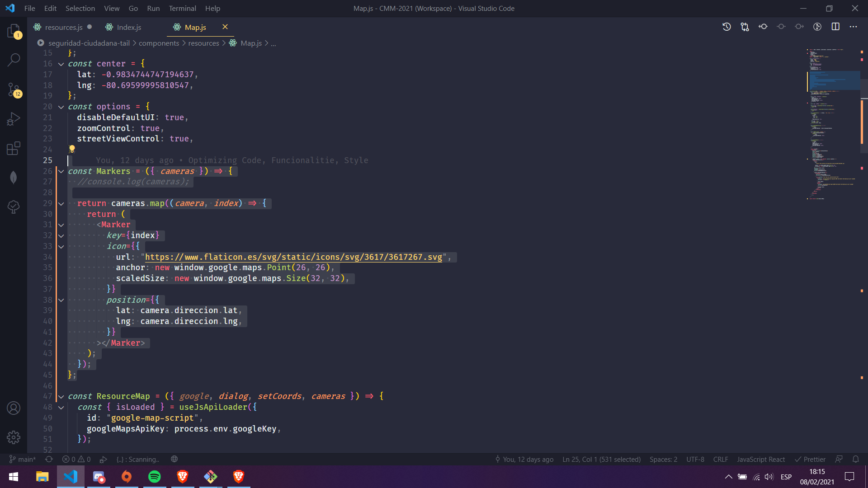Click the unsaved dot on resources.js tab
This screenshot has height=488, width=868.
[x=90, y=27]
